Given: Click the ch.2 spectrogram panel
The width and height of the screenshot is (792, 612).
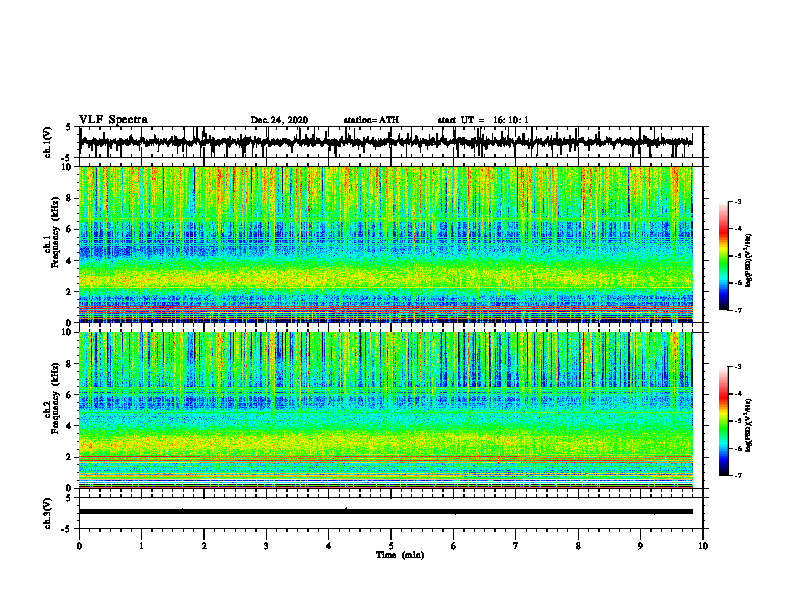Looking at the screenshot, I should click(x=385, y=410).
